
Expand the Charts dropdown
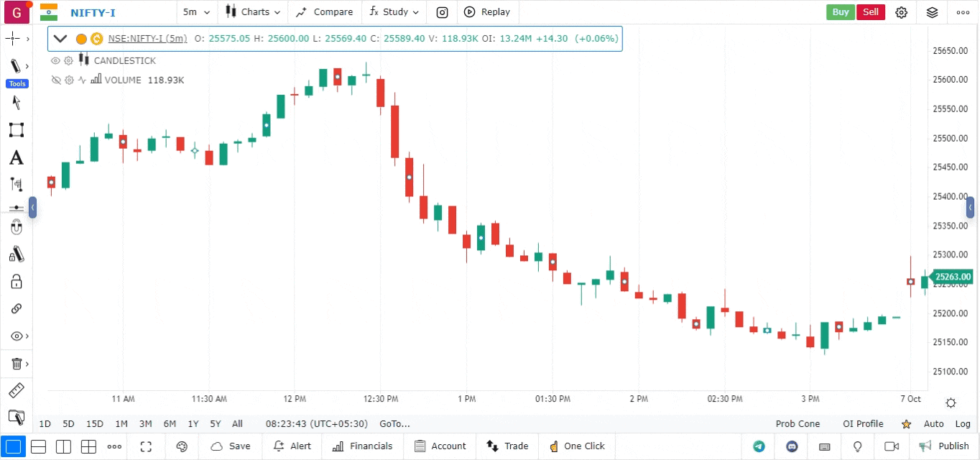click(253, 12)
